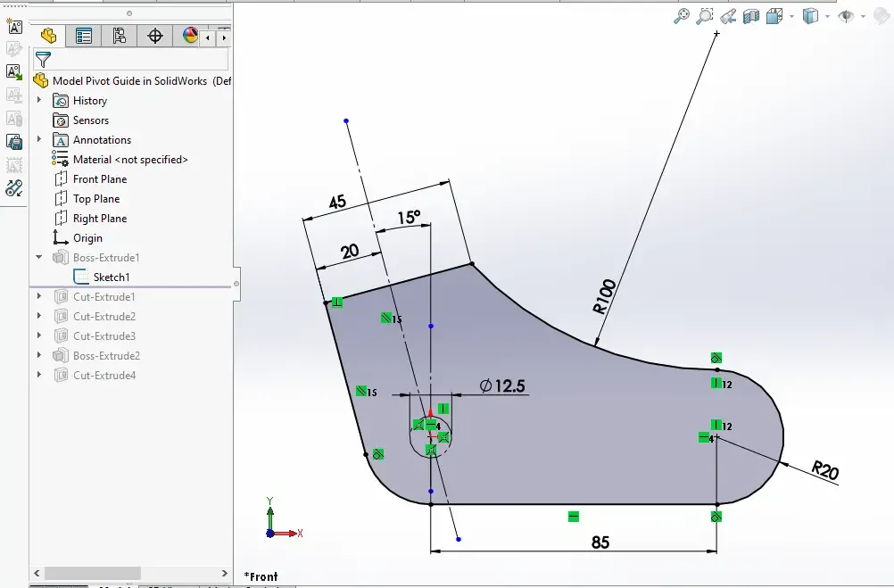Select the 85 dimension

[600, 542]
